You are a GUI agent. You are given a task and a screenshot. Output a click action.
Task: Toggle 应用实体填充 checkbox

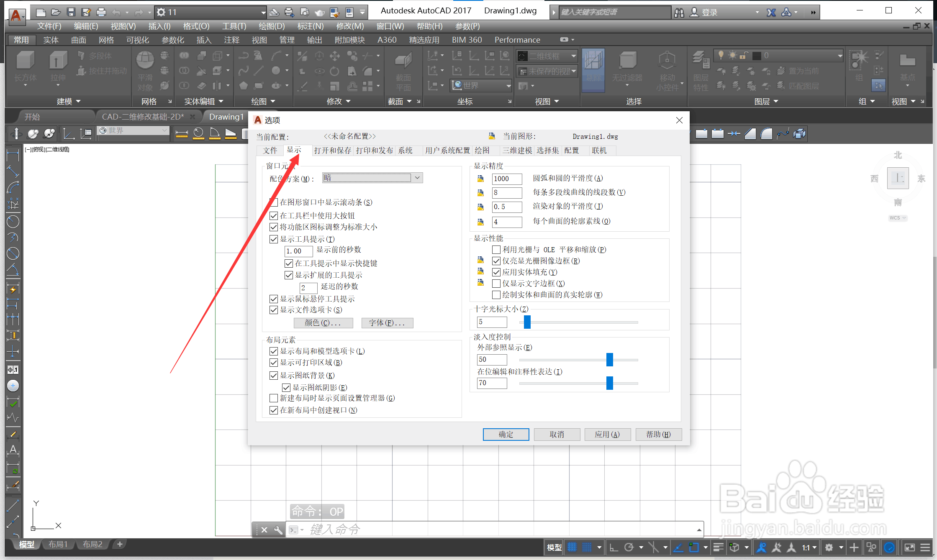click(496, 272)
